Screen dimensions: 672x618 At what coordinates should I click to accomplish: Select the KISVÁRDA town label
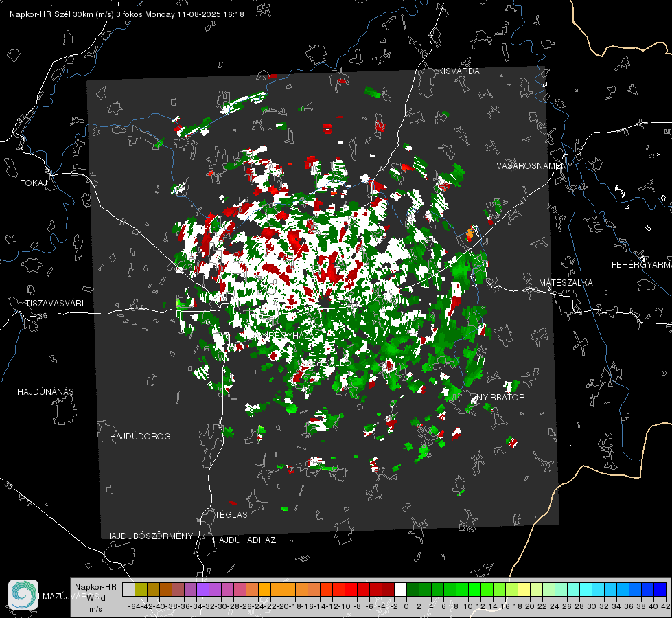coord(459,71)
